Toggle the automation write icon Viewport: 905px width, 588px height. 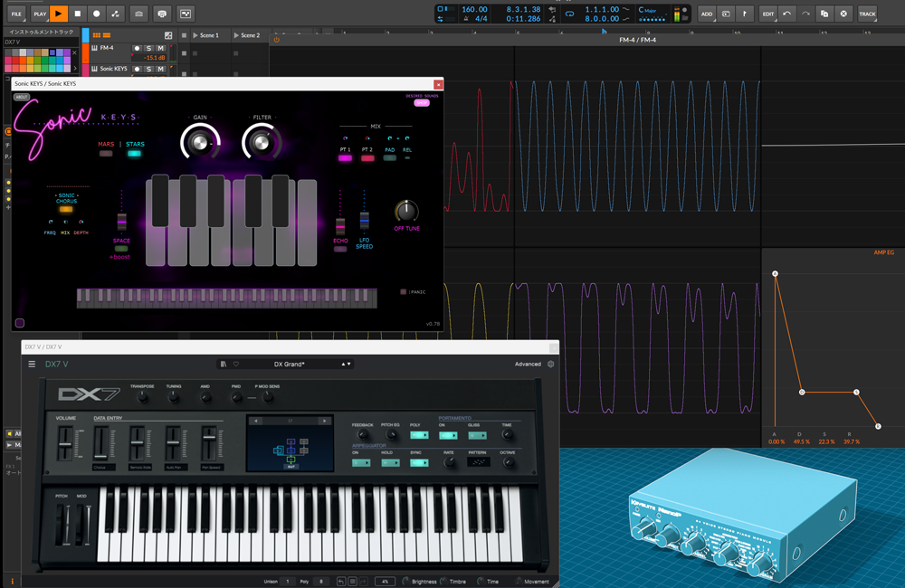[x=116, y=14]
